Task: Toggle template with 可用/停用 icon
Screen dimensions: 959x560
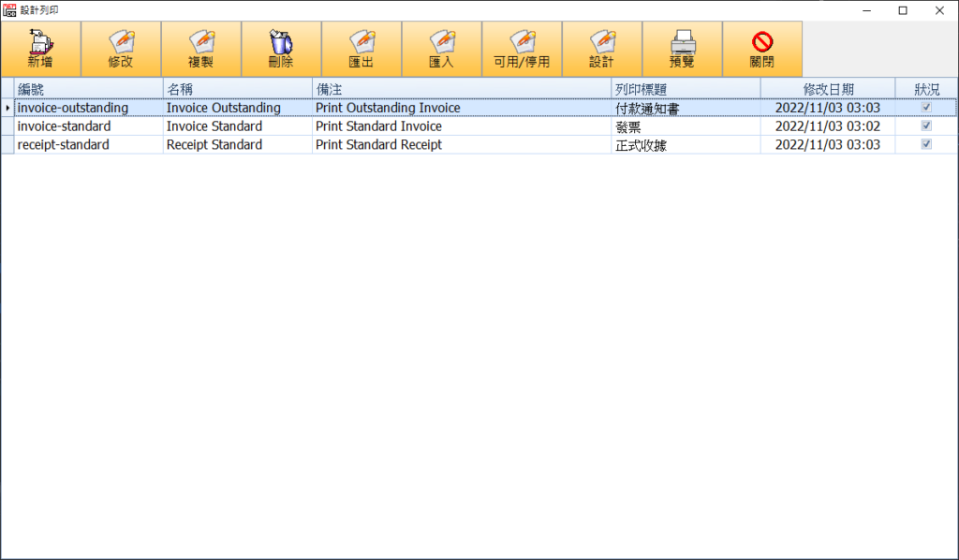Action: [522, 42]
